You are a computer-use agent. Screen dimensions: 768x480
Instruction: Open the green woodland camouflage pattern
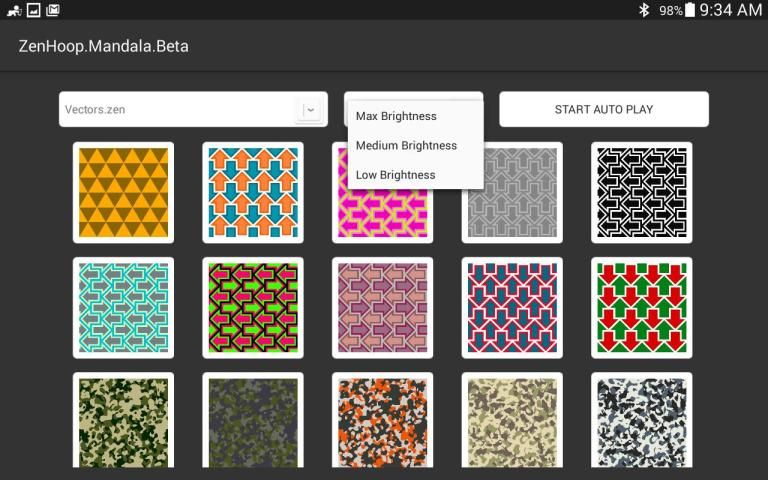point(123,420)
